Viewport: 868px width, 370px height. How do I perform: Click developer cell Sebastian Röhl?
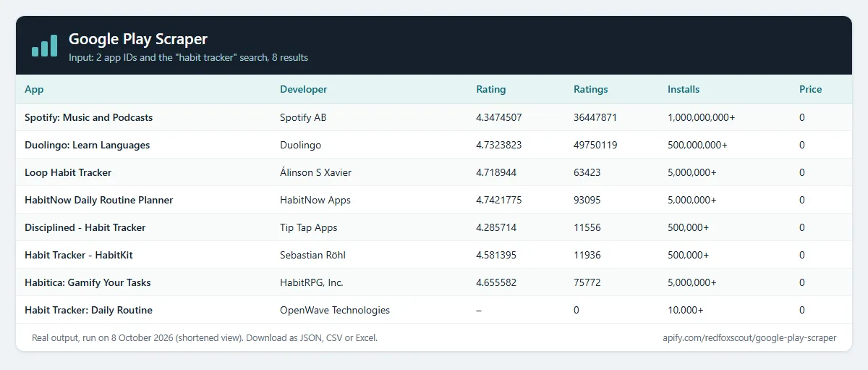[312, 255]
